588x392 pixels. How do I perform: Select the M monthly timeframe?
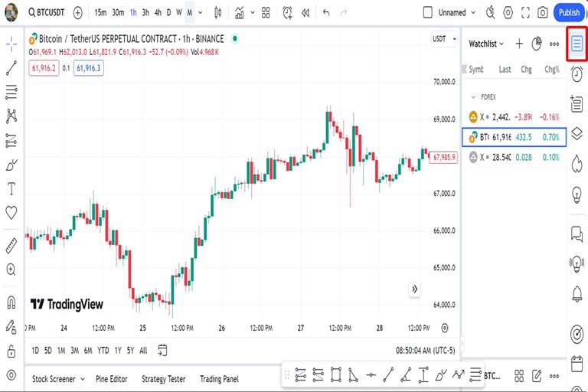pyautogui.click(x=190, y=13)
